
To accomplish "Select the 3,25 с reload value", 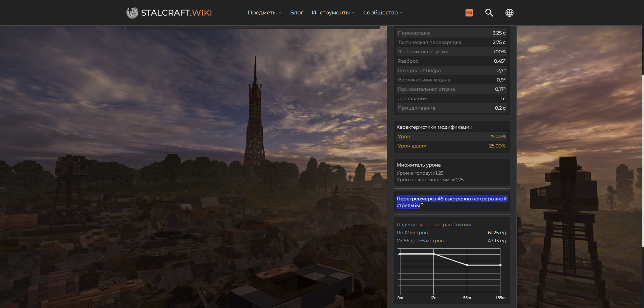I will 499,33.
